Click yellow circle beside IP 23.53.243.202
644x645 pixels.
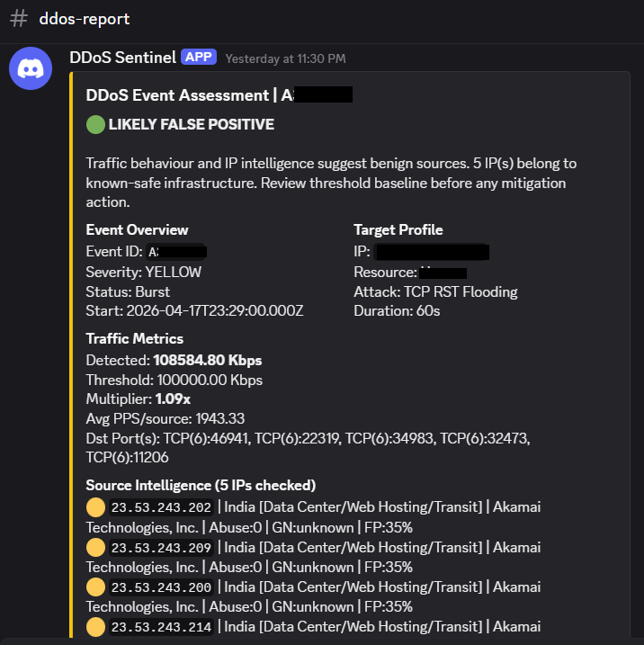click(x=95, y=507)
